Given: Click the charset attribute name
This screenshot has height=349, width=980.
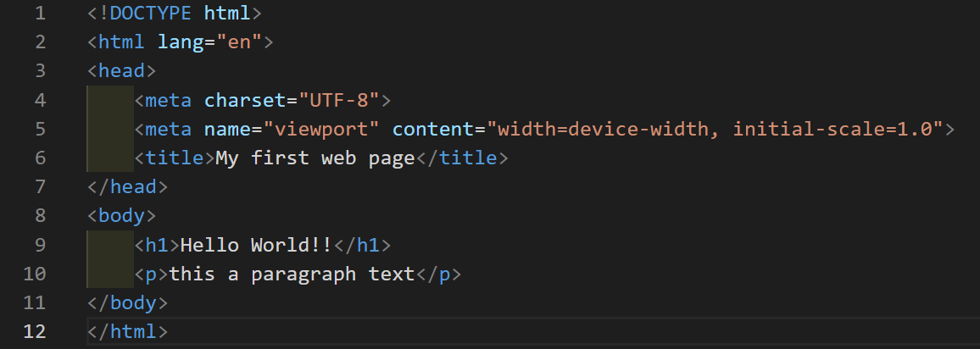Looking at the screenshot, I should click(245, 100).
